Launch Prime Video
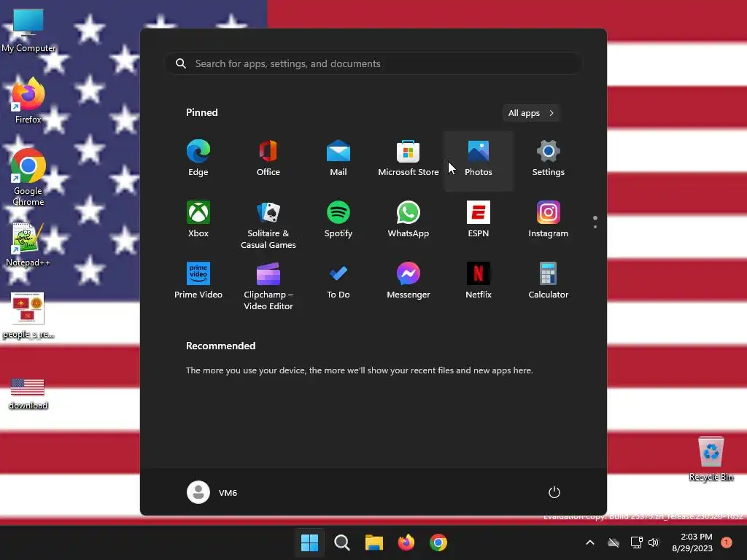The width and height of the screenshot is (747, 560). (x=198, y=281)
